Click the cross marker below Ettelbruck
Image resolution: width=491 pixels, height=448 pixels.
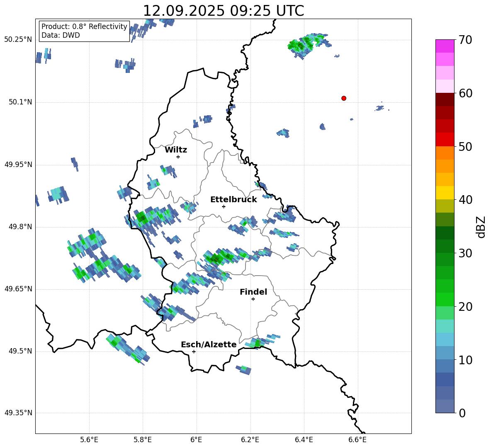tap(224, 206)
